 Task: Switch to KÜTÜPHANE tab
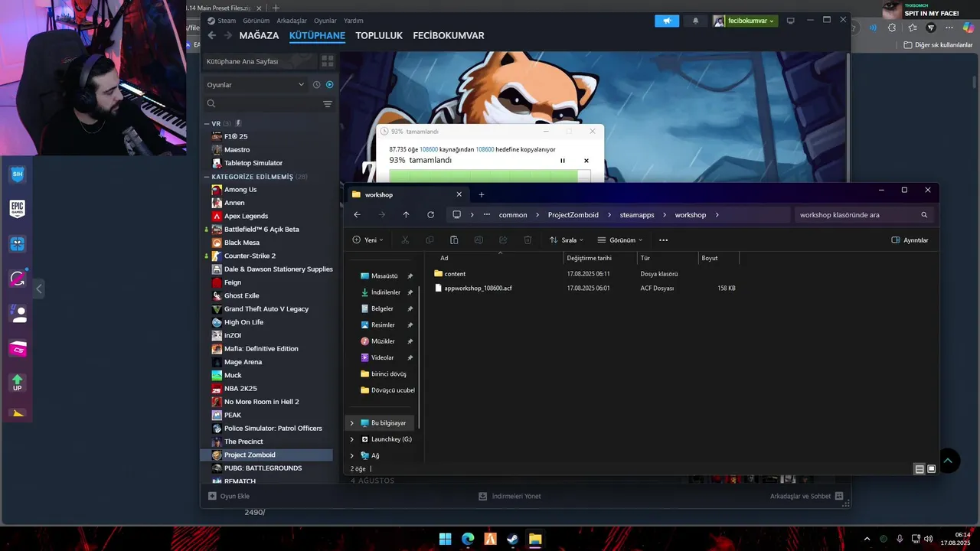tap(317, 35)
